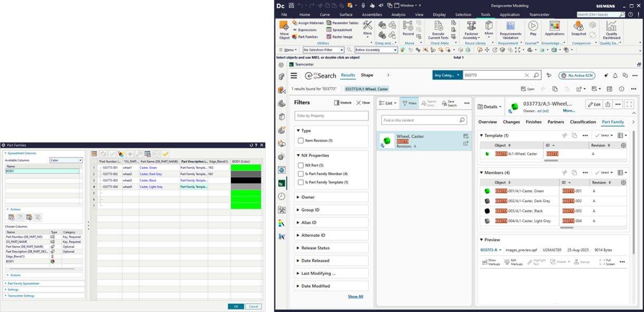644x312 pixels.
Task: Click the verify checkmark icon in Part Families toolbar
Action: pyautogui.click(x=165, y=153)
